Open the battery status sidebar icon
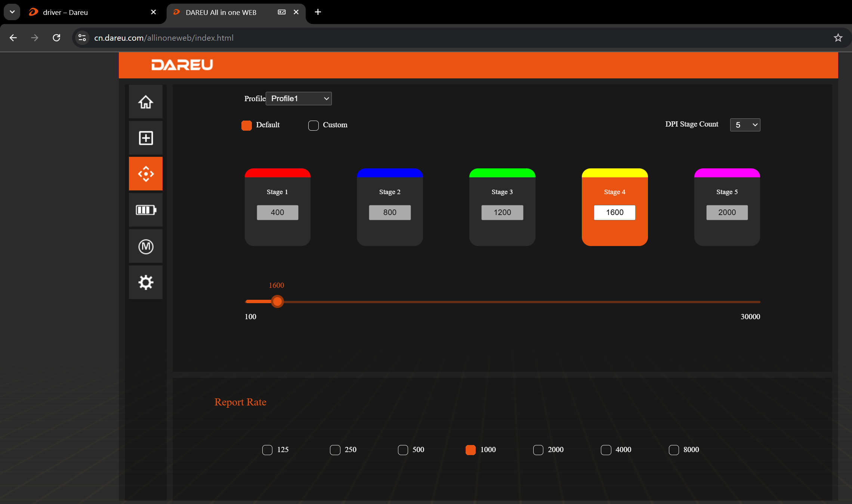The height and width of the screenshot is (504, 852). [x=146, y=210]
